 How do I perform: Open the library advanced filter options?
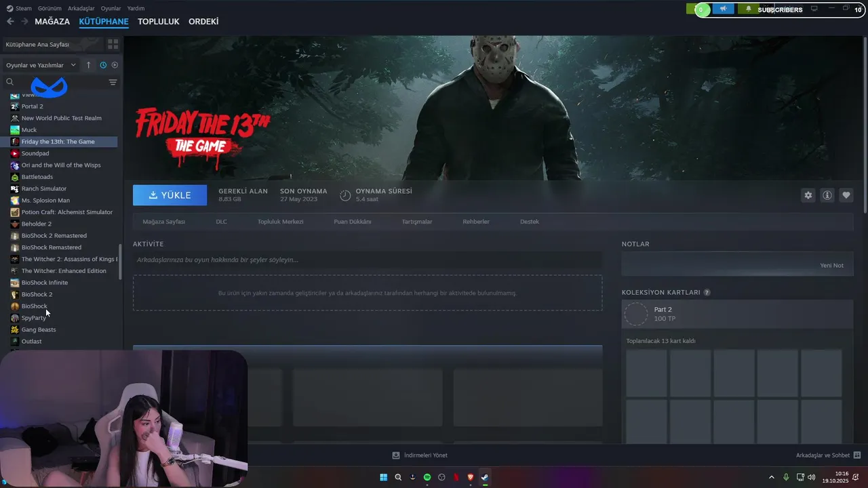113,82
